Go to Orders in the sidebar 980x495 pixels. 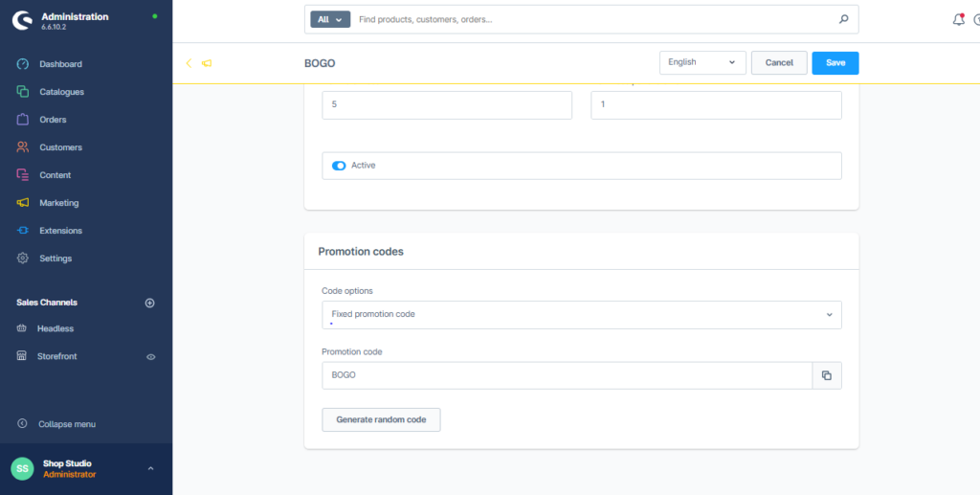point(53,120)
